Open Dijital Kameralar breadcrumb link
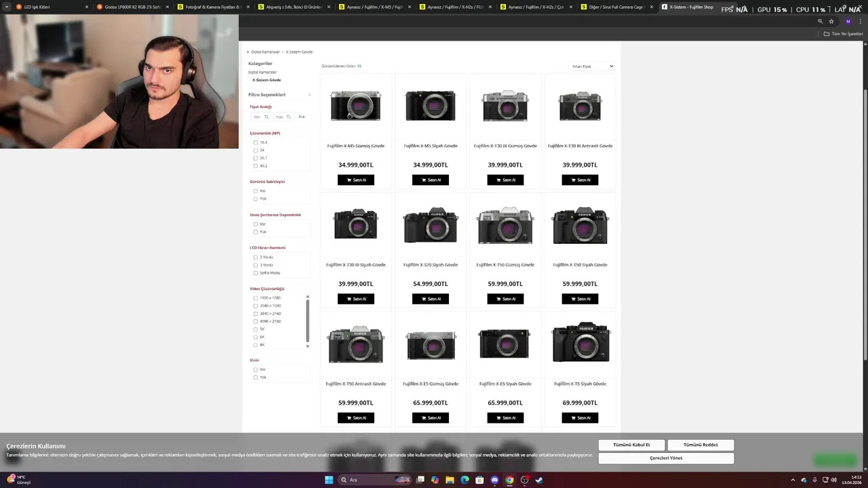 point(266,52)
